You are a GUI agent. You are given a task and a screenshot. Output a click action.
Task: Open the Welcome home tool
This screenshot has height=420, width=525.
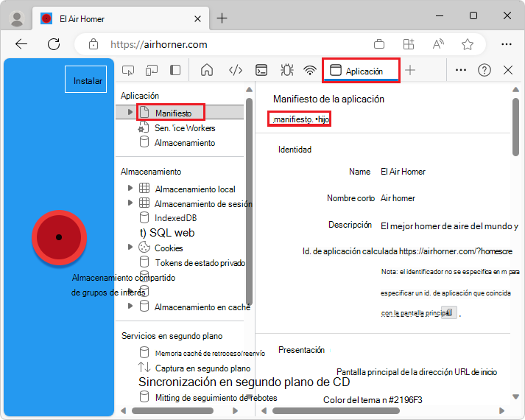(x=207, y=70)
